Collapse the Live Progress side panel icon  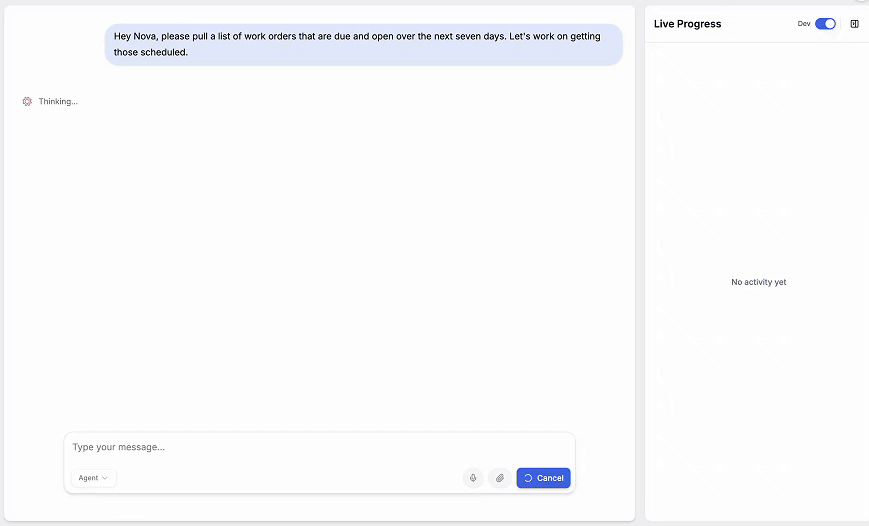(x=854, y=24)
